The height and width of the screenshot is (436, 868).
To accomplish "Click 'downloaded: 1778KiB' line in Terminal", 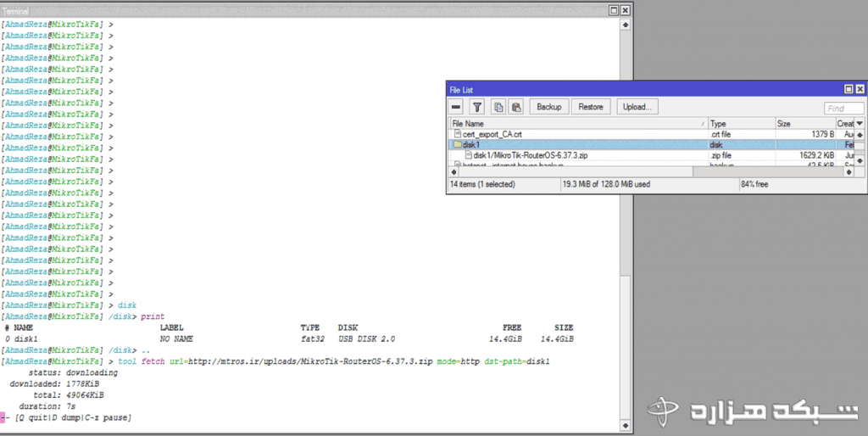I will (54, 383).
